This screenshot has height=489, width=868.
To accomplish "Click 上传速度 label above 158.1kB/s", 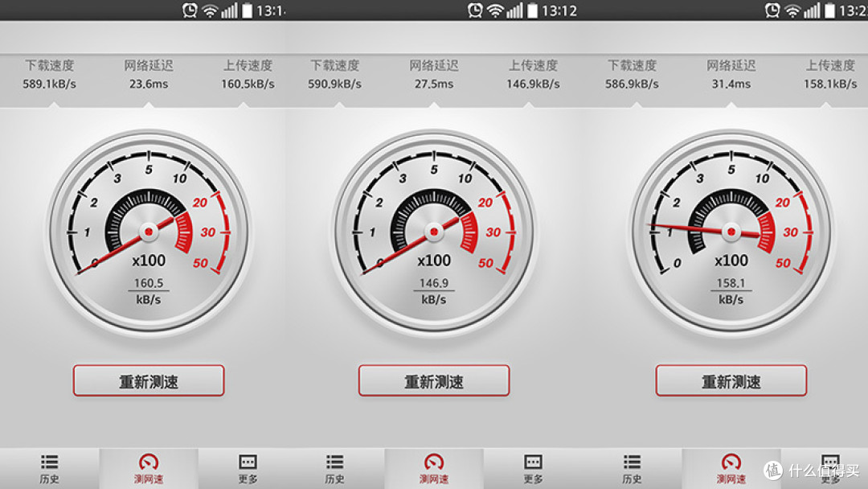I will [x=830, y=65].
